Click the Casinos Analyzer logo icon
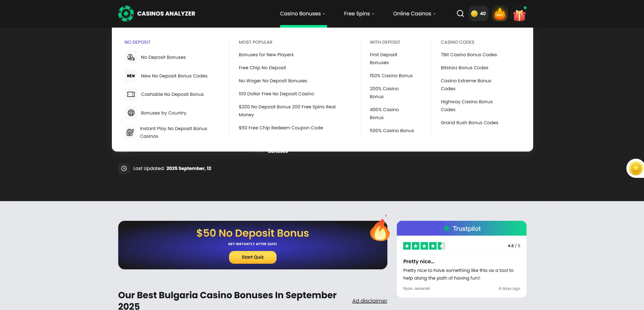 pyautogui.click(x=126, y=14)
